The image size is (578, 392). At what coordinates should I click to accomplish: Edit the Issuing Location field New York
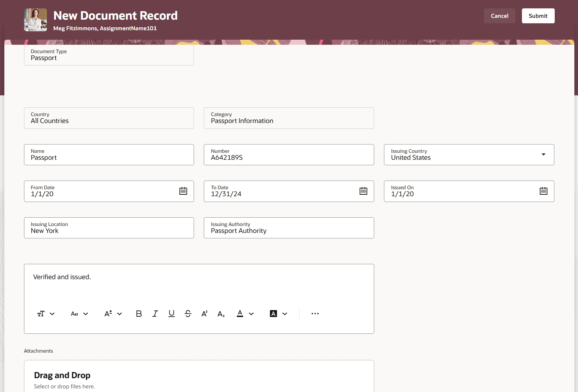point(109,228)
